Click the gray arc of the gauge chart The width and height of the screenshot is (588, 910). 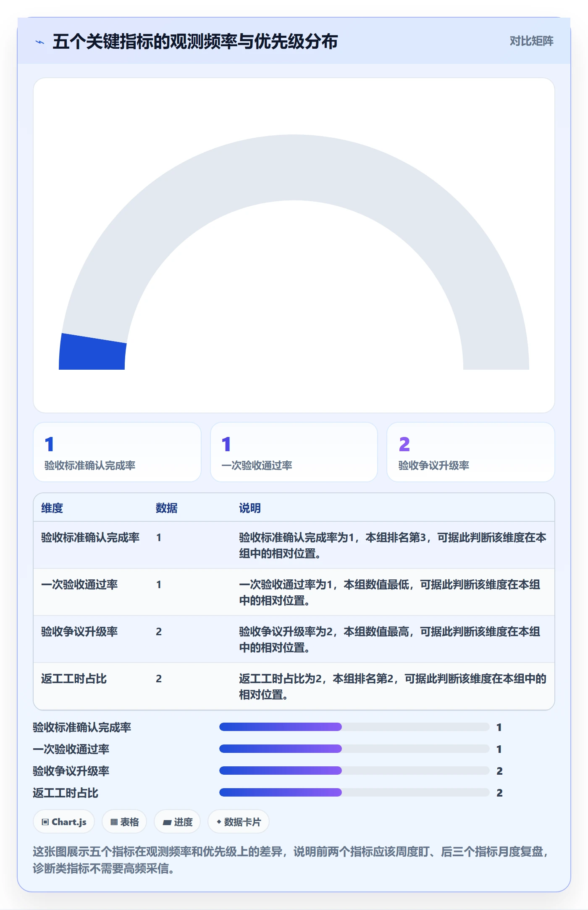[x=294, y=167]
